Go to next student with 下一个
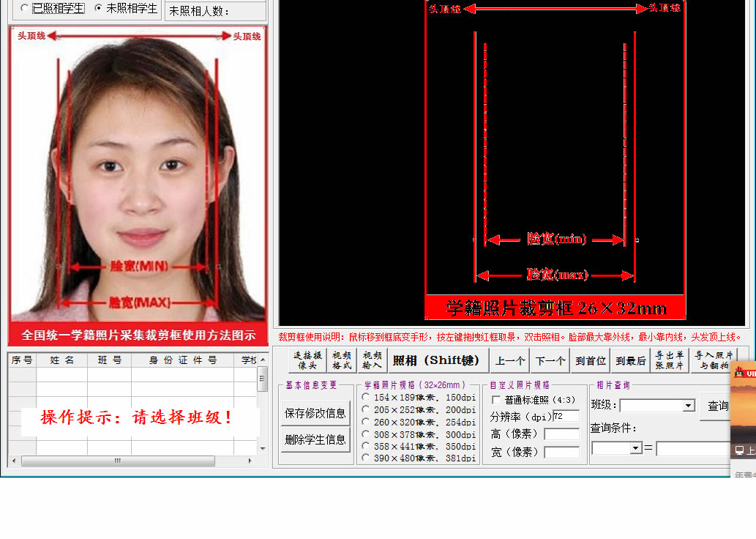The height and width of the screenshot is (539, 756). 550,360
